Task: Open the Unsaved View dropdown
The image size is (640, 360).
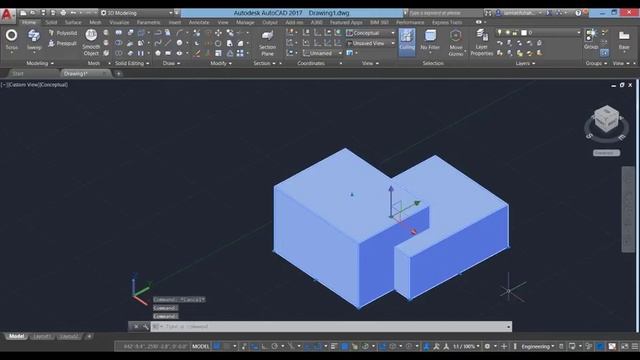Action: [x=371, y=43]
